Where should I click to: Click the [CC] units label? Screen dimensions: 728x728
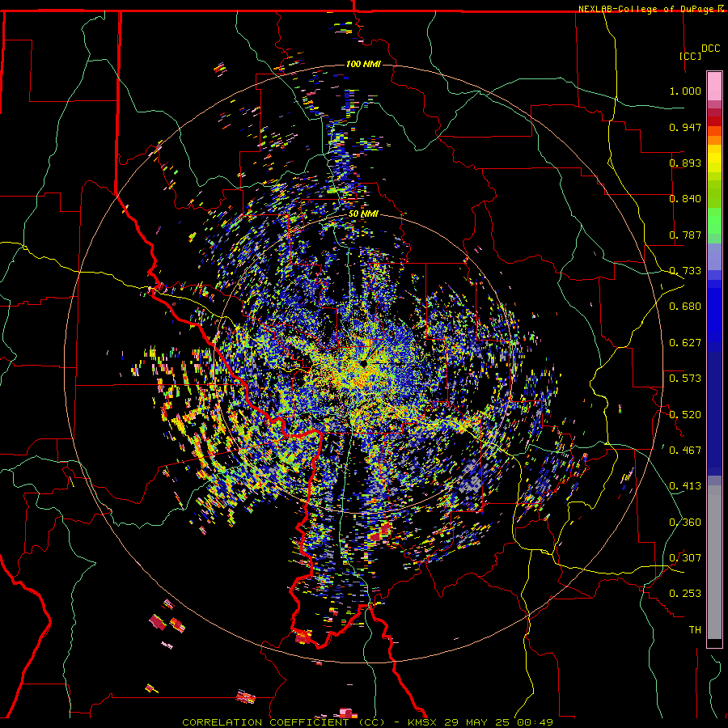click(690, 56)
